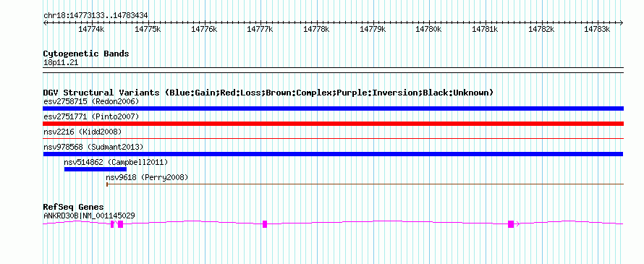Click the 14774k ruler tick label

tap(91, 29)
